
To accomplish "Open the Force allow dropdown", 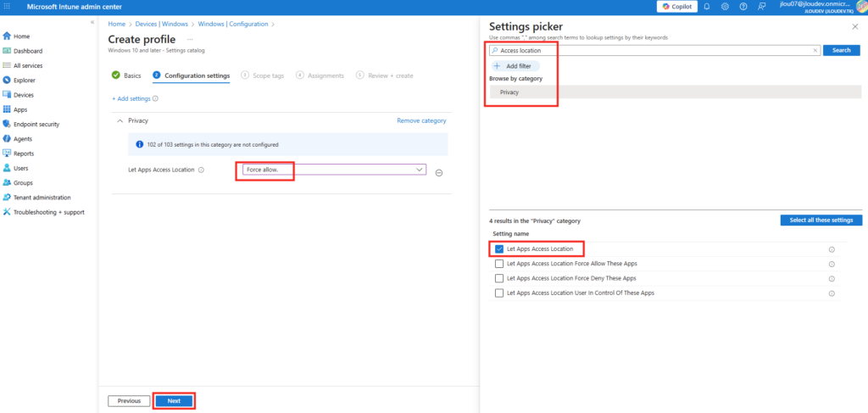I will click(333, 170).
